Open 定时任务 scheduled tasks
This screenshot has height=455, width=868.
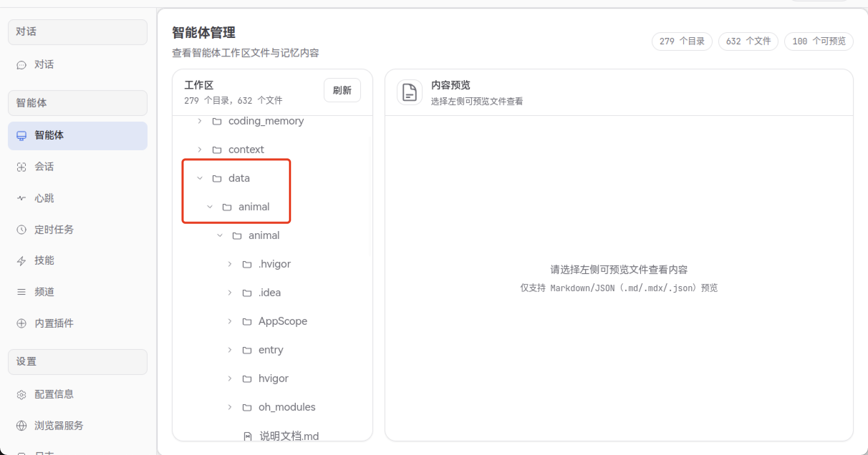78,230
